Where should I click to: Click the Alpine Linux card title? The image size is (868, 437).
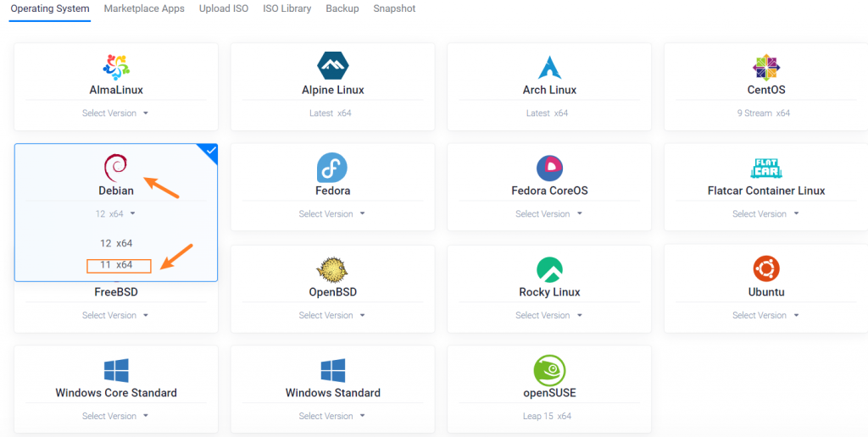tap(332, 90)
